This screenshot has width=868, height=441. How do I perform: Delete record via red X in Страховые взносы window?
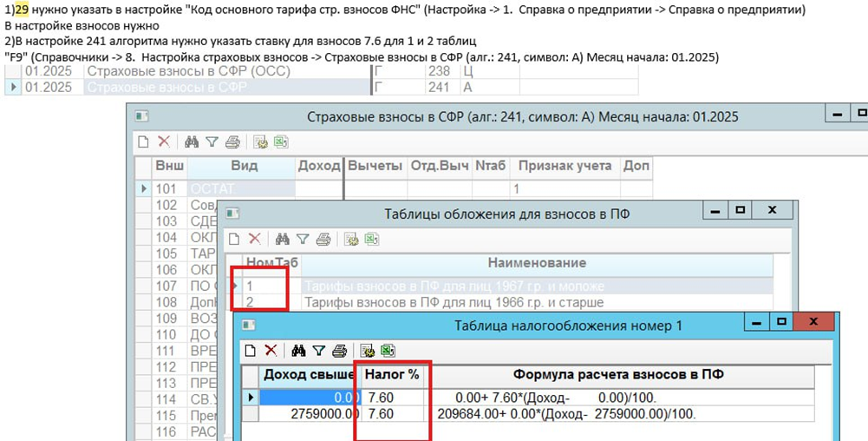(x=164, y=142)
